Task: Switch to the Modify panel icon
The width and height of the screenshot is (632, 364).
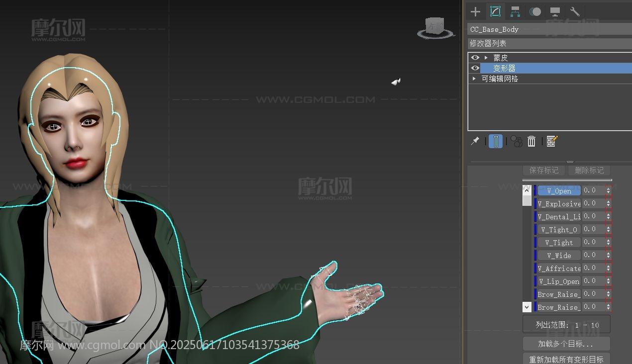Action: coord(495,11)
